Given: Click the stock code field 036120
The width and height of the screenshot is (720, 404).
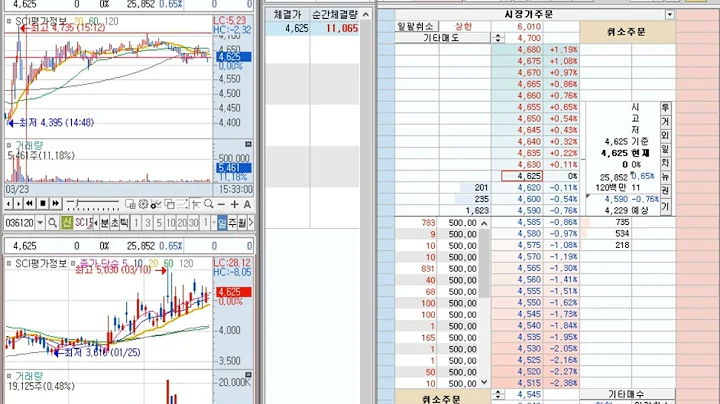Looking at the screenshot, I should 20,223.
